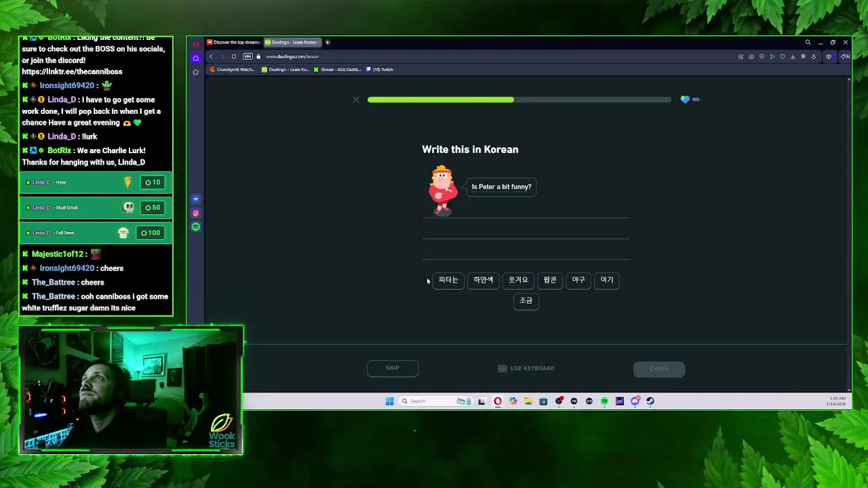Open File Explorer from the taskbar
Viewport: 868px width, 488px height.
click(x=528, y=401)
